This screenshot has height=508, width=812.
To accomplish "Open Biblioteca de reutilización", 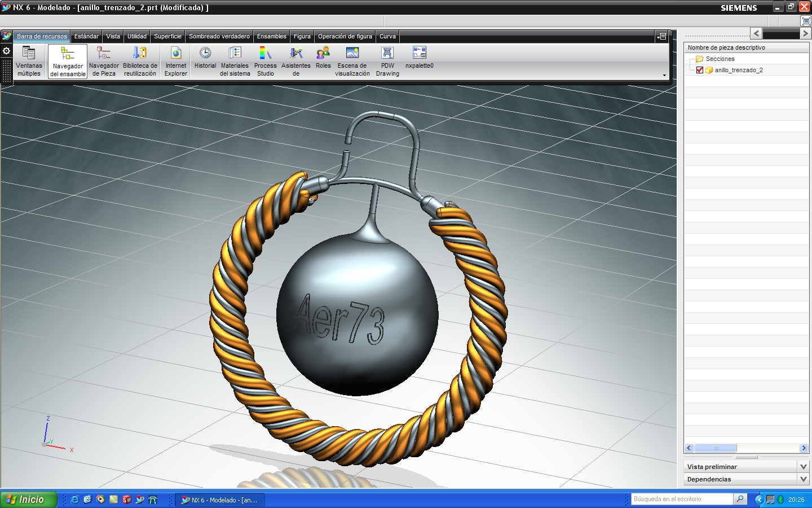I will tap(140, 62).
